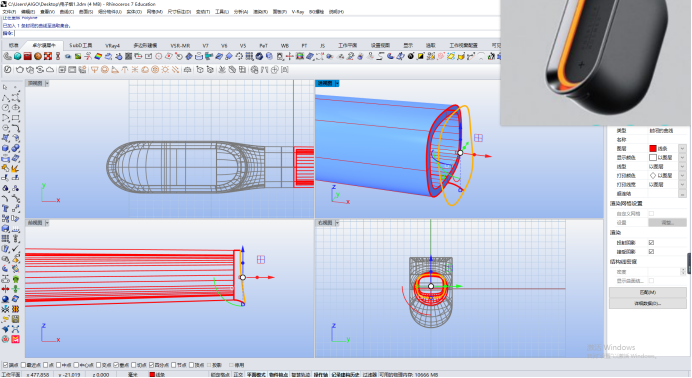
Task: Switch to the VSR-MR toolbar tab
Action: [x=180, y=45]
